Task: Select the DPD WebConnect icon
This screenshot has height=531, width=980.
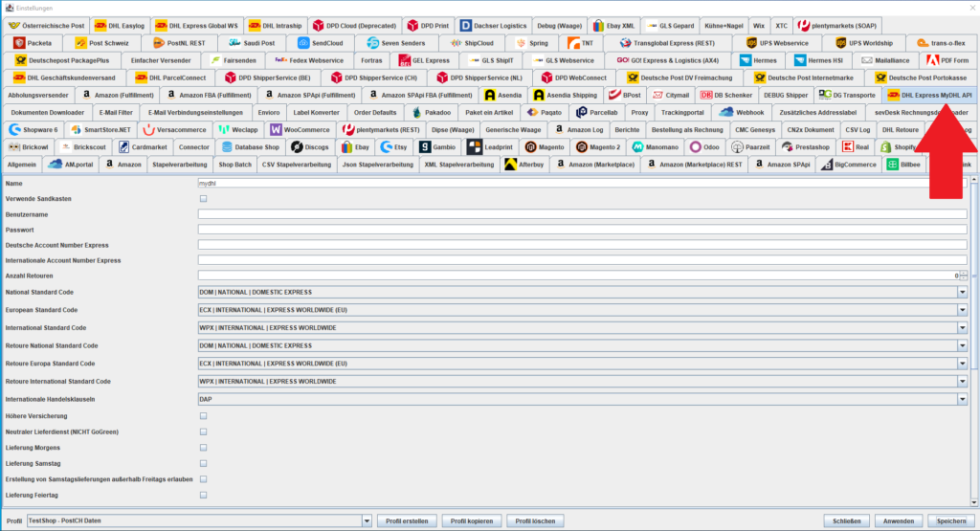Action: click(546, 78)
